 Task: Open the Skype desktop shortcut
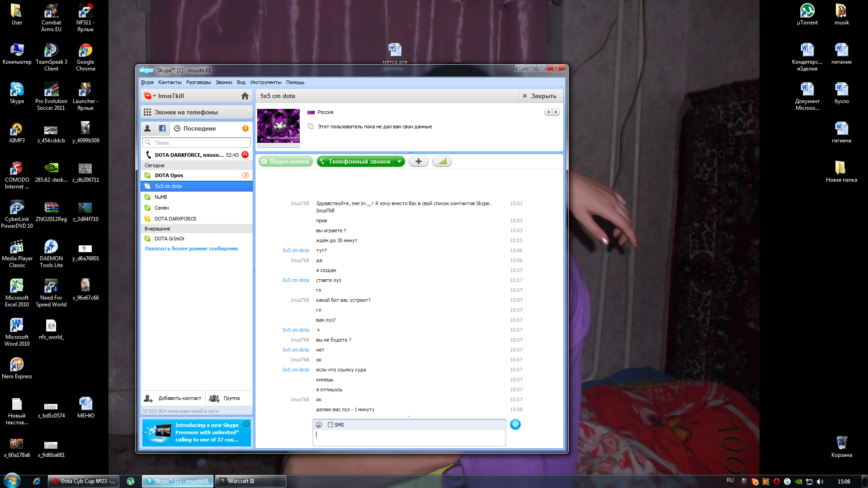(17, 93)
